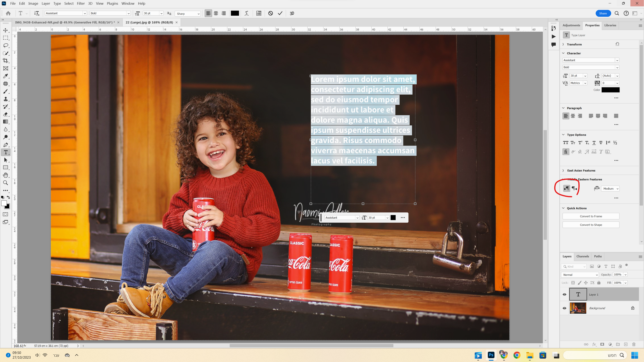
Task: Select the Lasso tool
Action: coord(6,45)
